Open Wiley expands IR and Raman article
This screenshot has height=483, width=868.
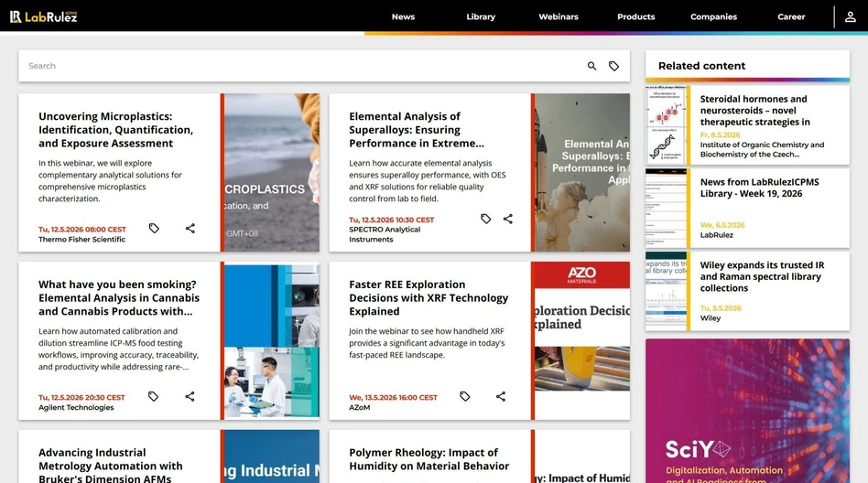tap(762, 276)
